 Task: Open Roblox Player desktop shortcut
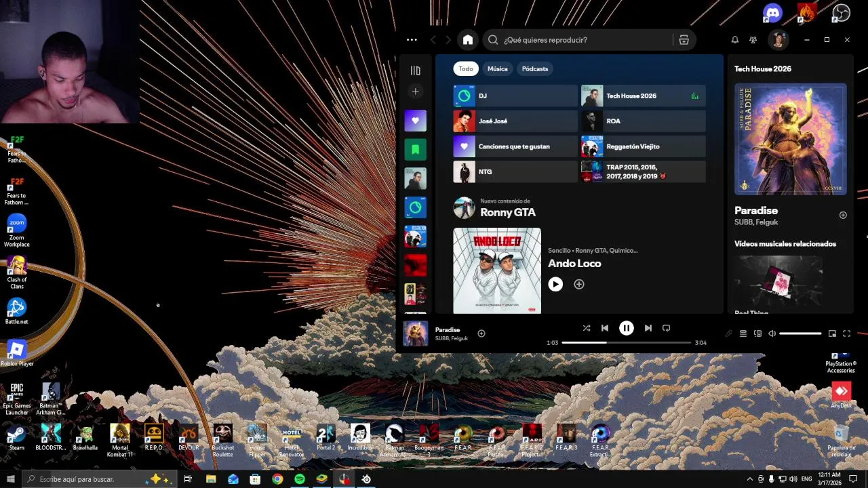pyautogui.click(x=17, y=354)
